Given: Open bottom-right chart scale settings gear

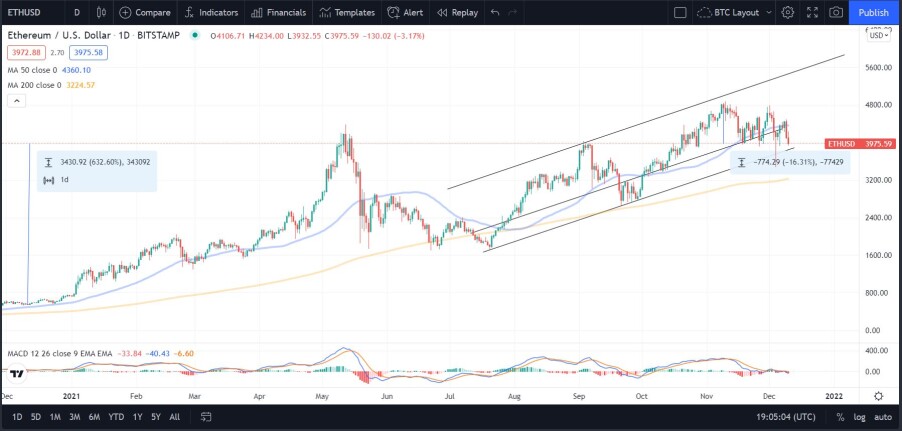Looking at the screenshot, I should tap(879, 396).
